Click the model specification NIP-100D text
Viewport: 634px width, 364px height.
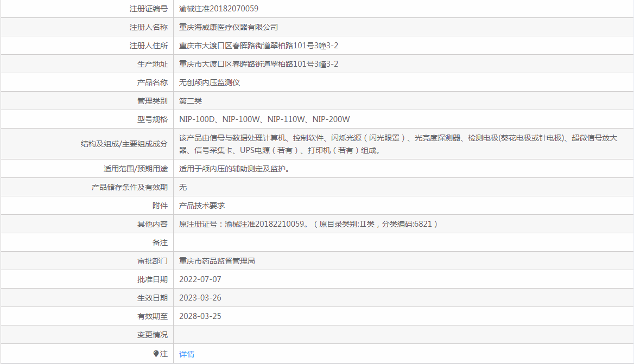click(x=198, y=119)
